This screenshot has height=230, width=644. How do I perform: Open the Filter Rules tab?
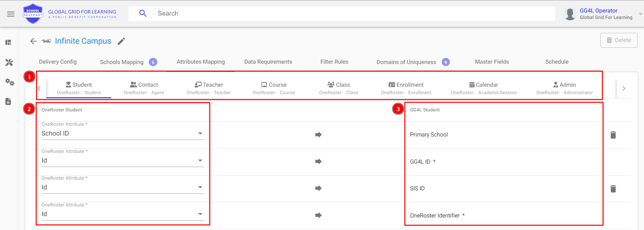(334, 62)
